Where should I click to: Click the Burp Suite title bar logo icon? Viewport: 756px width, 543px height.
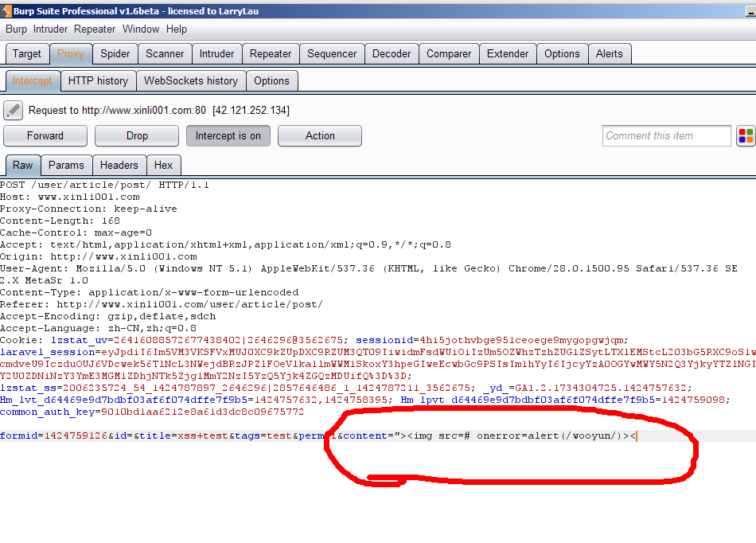coord(6,10)
